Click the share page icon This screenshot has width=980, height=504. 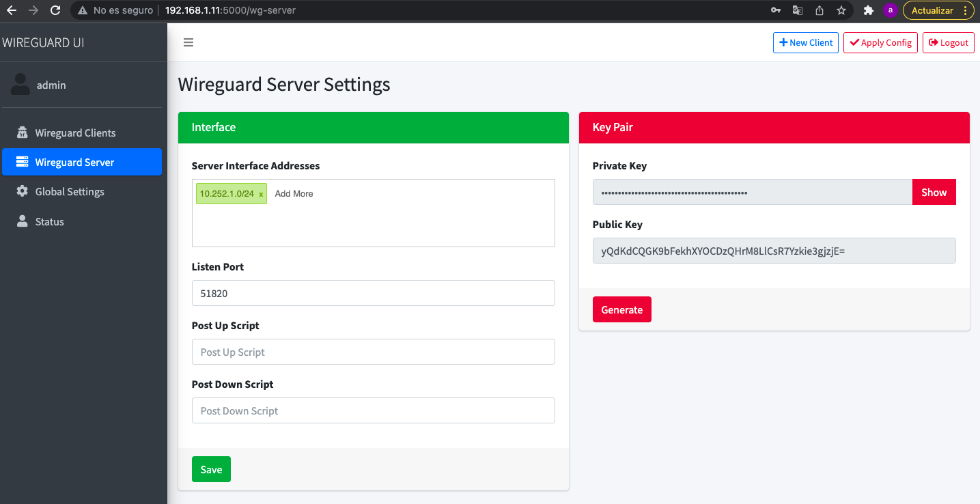820,10
